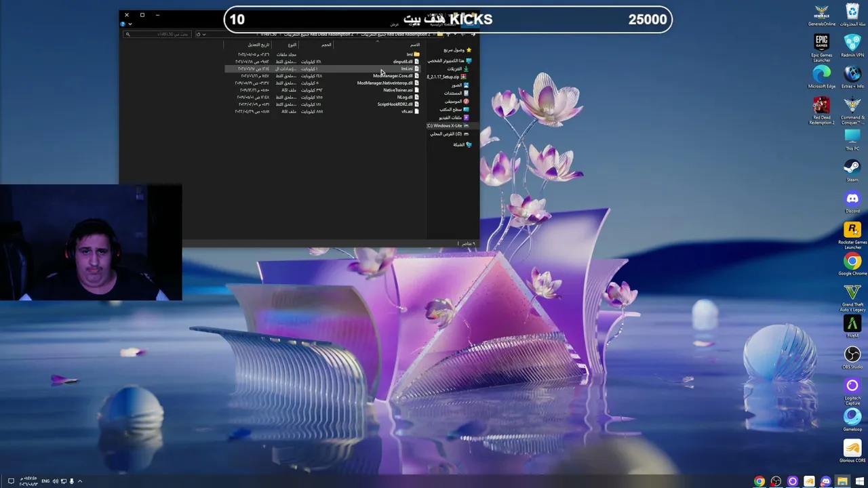
Task: Maximize the File Explorer window
Action: point(142,14)
